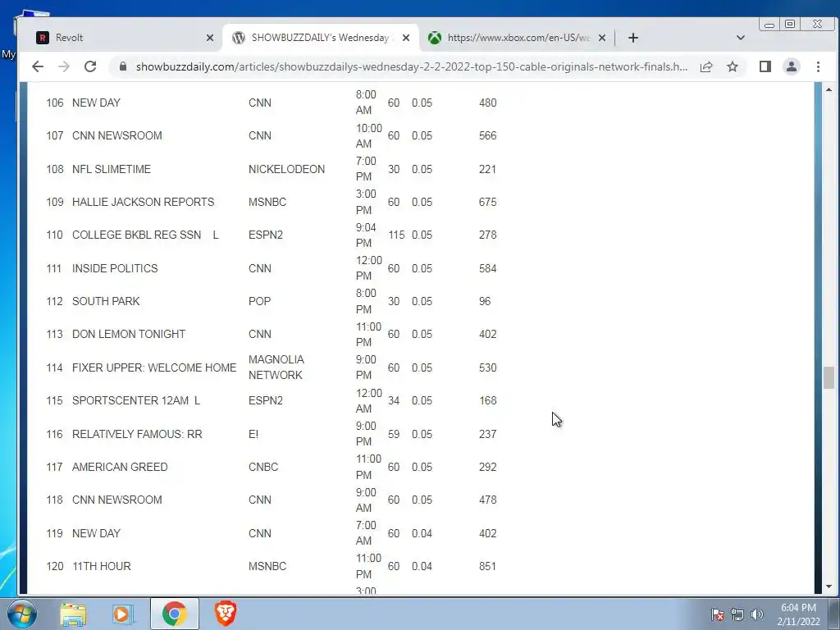This screenshot has height=630, width=840.
Task: Select FIXER UPPER: WELCOME HOME text
Action: (x=154, y=367)
